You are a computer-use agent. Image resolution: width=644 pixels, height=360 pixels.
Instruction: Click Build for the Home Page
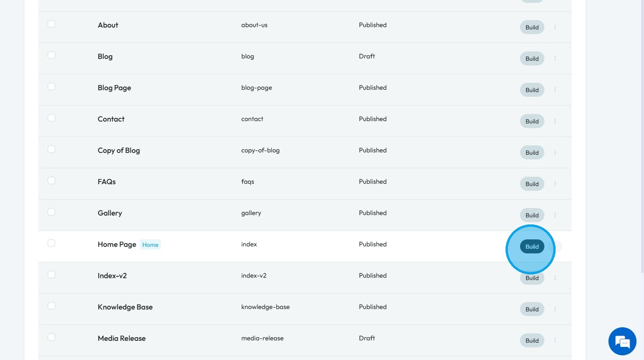coord(532,246)
